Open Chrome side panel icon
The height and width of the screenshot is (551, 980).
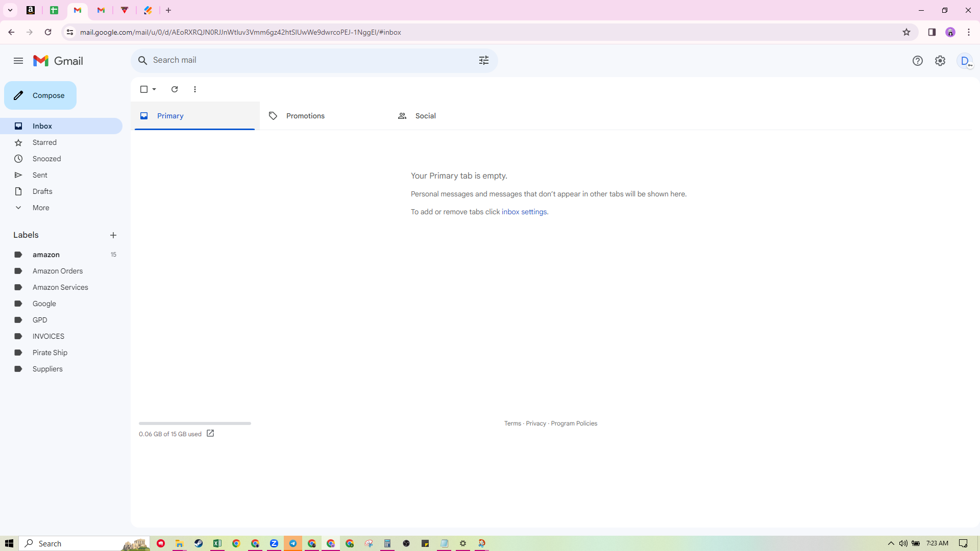click(932, 32)
